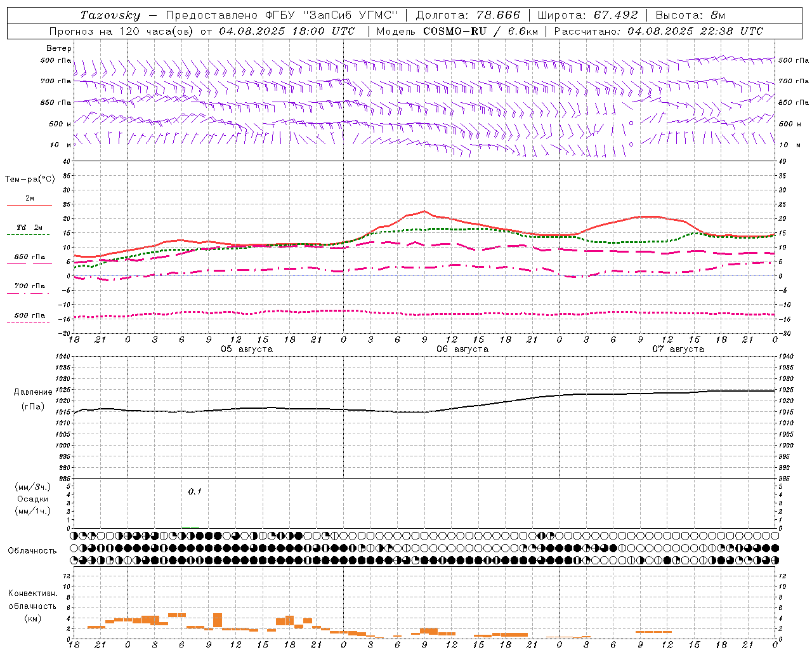Click the date label 07 августа under temperature chart
This screenshot has height=650, width=812.
point(678,349)
